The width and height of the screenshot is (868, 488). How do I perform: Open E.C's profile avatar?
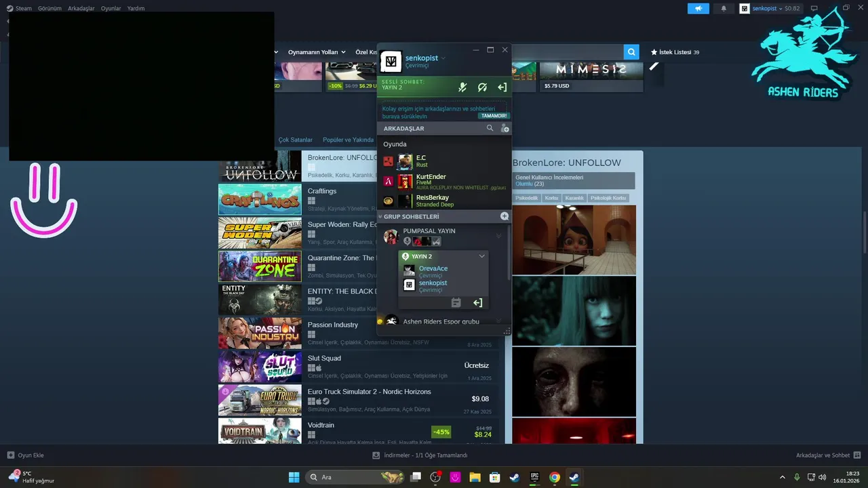pos(405,161)
